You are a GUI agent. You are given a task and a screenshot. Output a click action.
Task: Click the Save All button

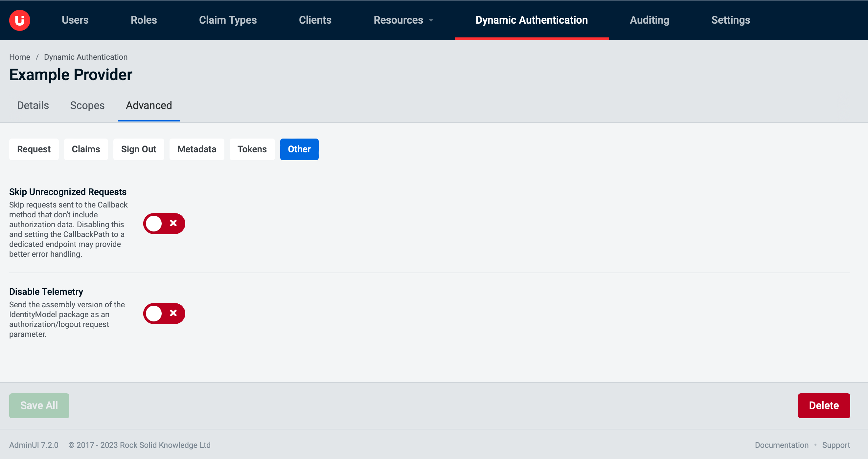[x=39, y=405]
